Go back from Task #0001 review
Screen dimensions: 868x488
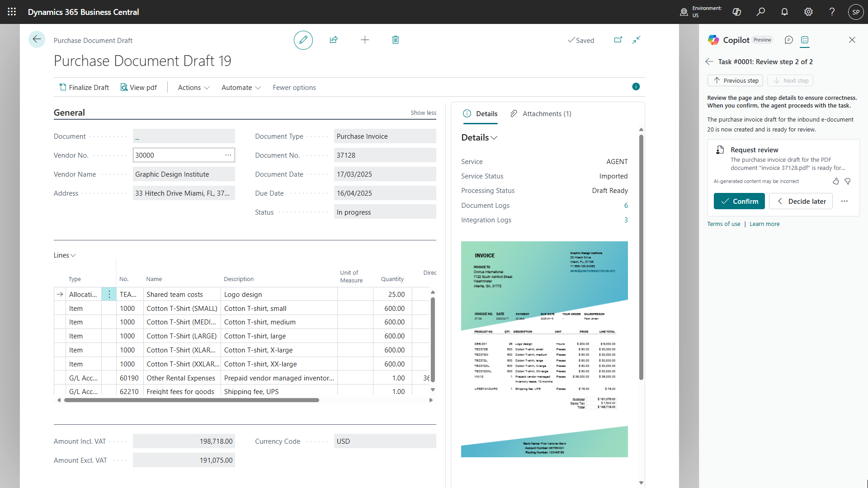tap(709, 61)
